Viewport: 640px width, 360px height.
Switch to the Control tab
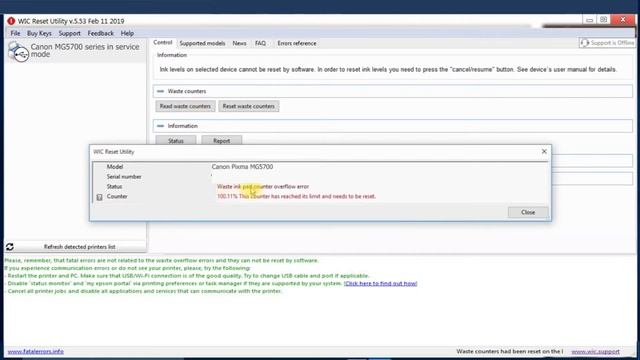point(162,42)
